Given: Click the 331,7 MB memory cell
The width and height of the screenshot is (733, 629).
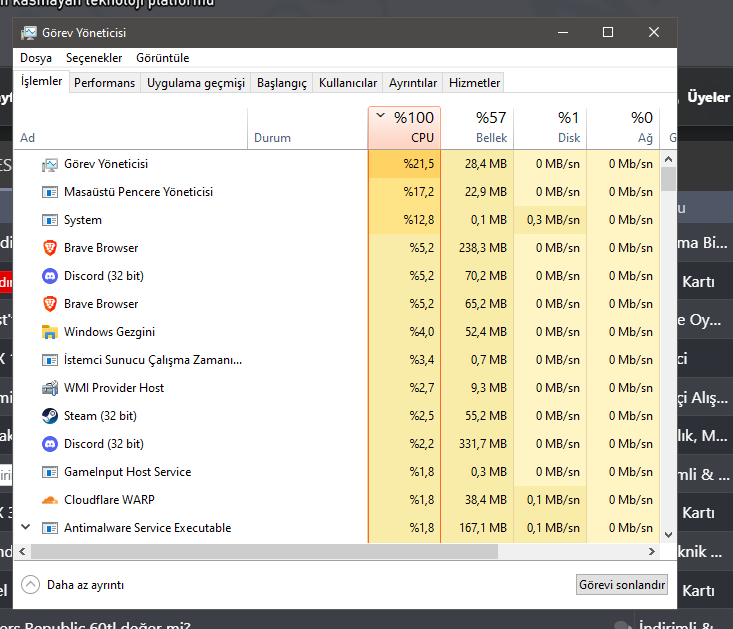Looking at the screenshot, I should 477,444.
